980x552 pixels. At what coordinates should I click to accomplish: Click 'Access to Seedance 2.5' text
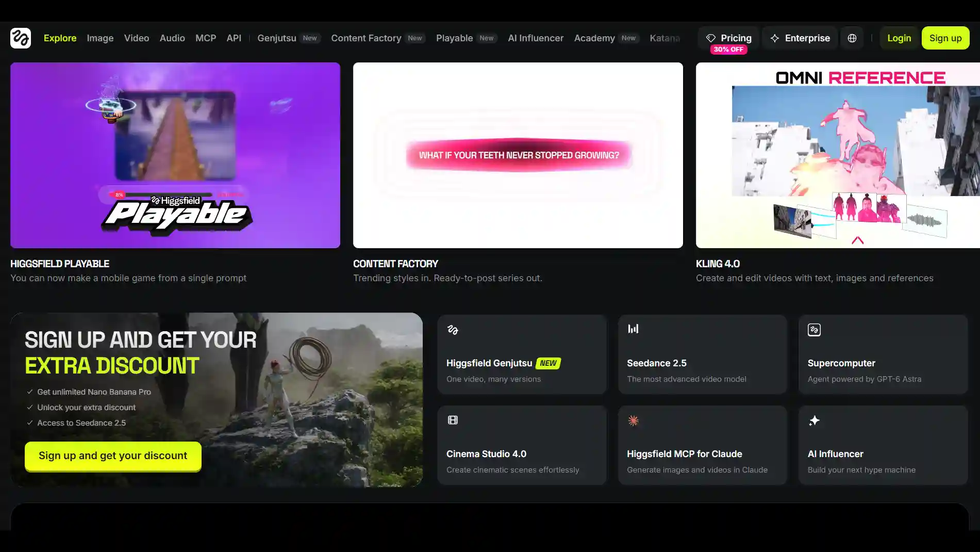(81, 423)
